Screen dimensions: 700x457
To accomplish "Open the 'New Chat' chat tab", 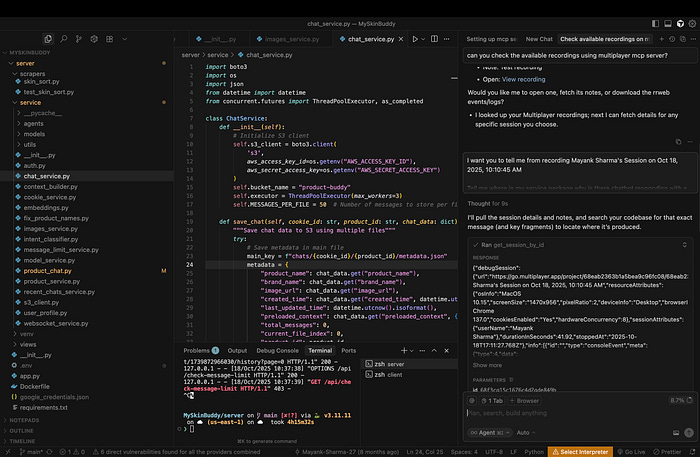I will click(539, 39).
